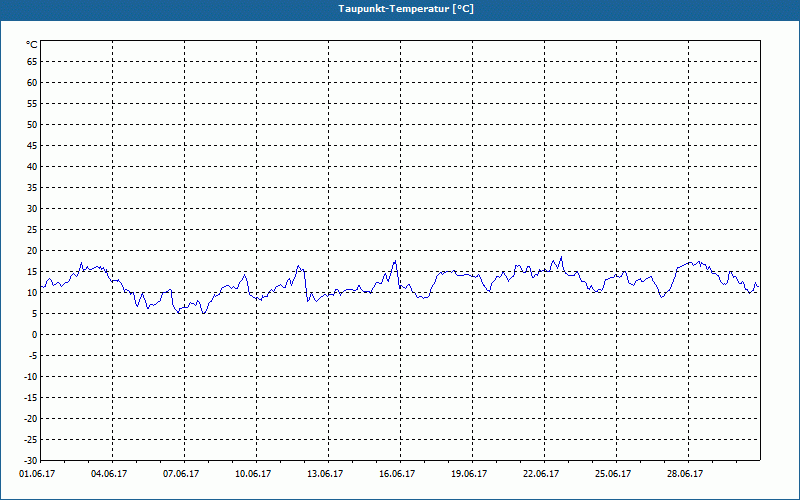Image resolution: width=800 pixels, height=500 pixels.
Task: Click the 04.06.17 date label
Action: point(109,474)
